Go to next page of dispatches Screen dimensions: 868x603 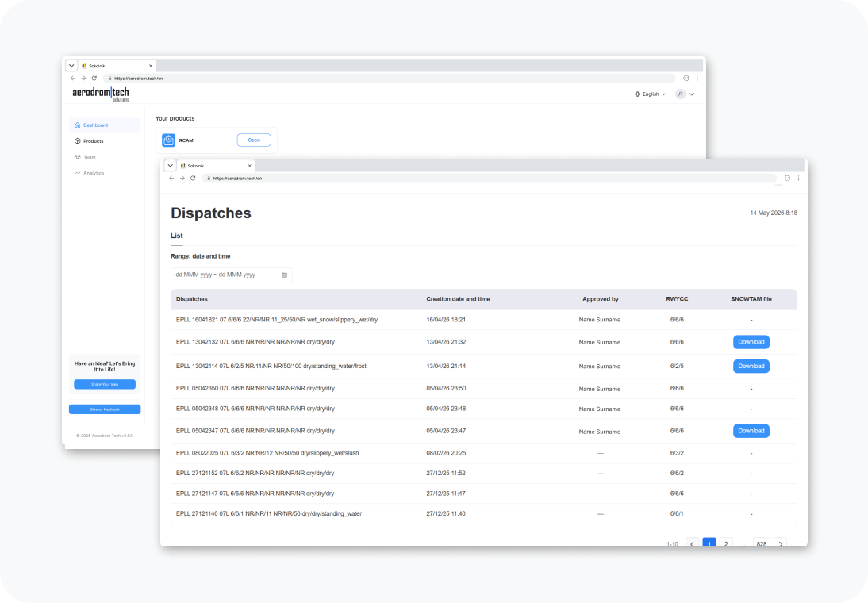pos(781,543)
